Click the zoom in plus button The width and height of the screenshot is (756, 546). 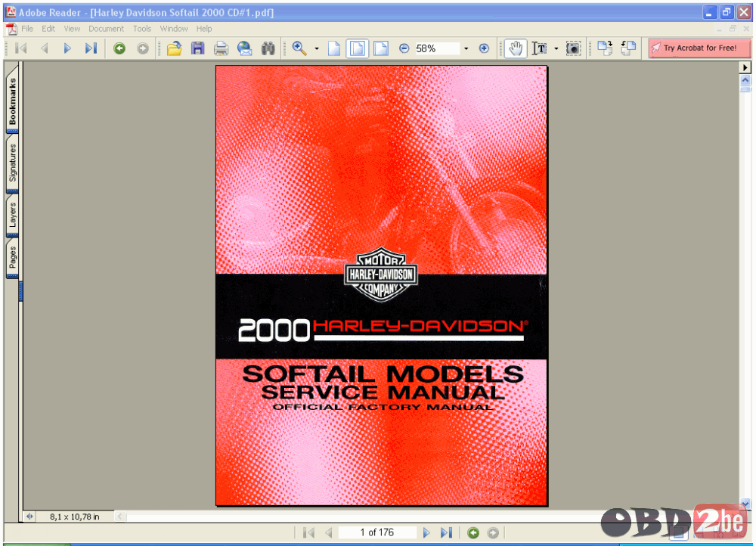coord(484,48)
